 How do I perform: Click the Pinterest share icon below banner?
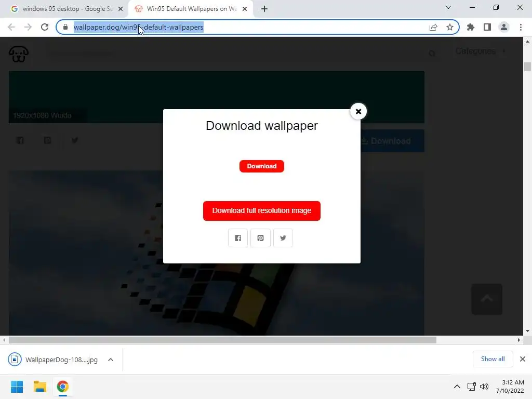[x=47, y=140]
